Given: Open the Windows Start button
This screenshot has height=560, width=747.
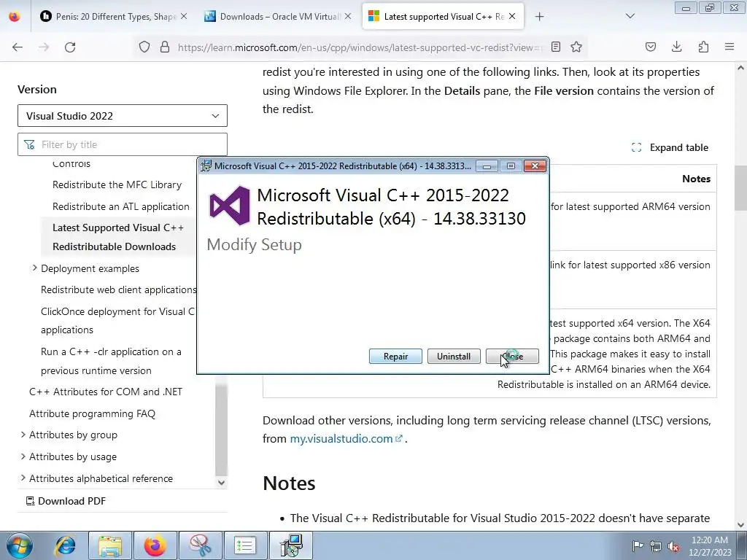Looking at the screenshot, I should [19, 545].
